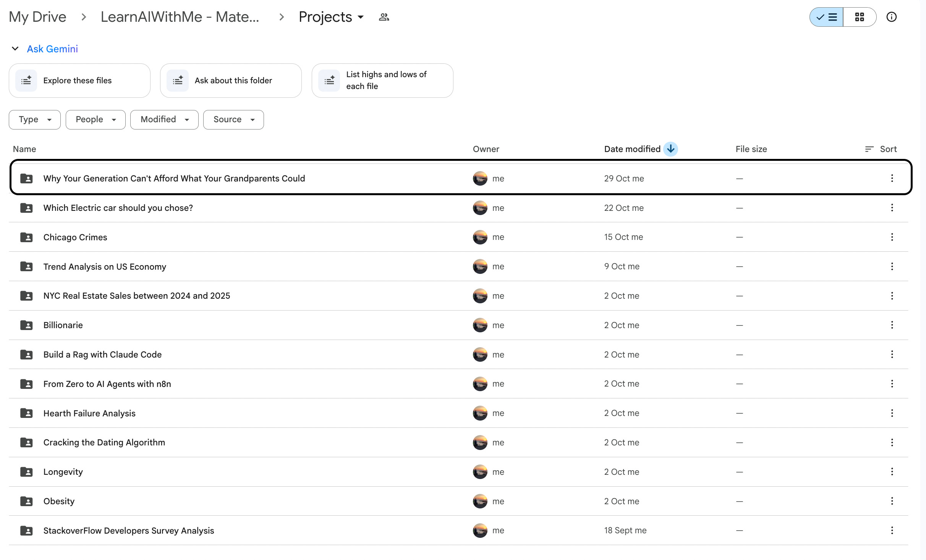Image resolution: width=926 pixels, height=560 pixels.
Task: Click the owner avatar in the Billionarie row
Action: (x=480, y=325)
